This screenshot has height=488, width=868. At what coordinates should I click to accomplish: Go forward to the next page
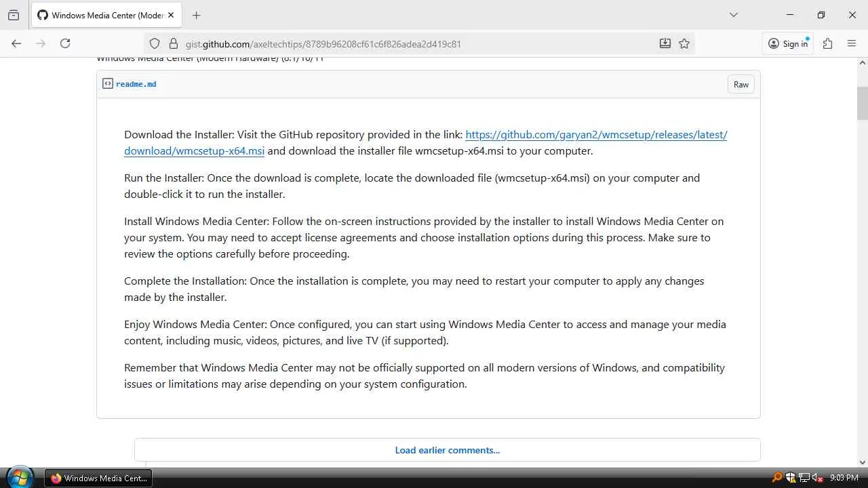(41, 43)
